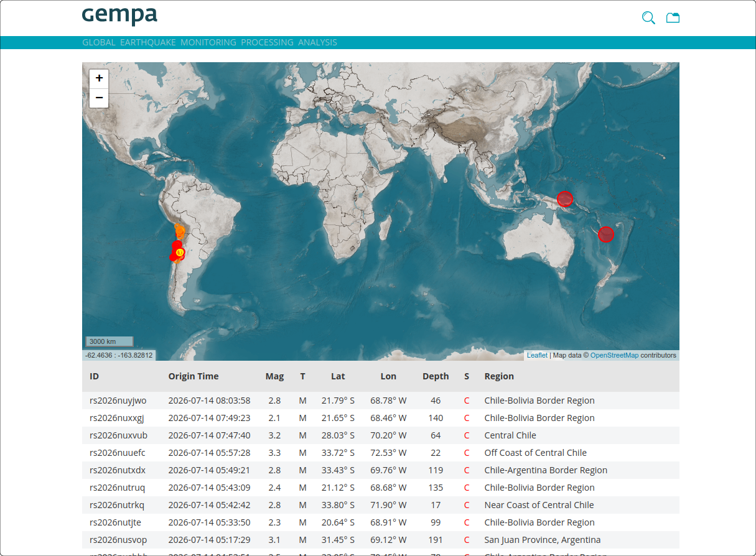The width and height of the screenshot is (756, 556).
Task: Click the banner tagline text
Action: click(x=210, y=42)
